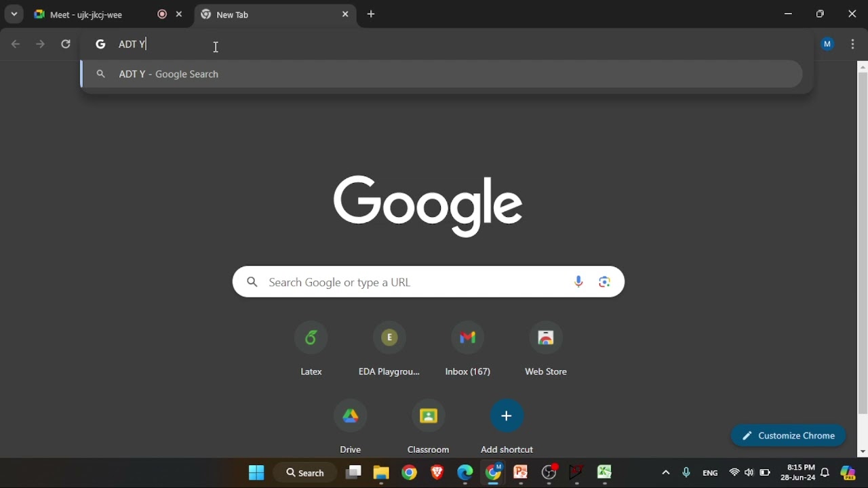Open OBS Studio from the taskbar

coord(549,473)
